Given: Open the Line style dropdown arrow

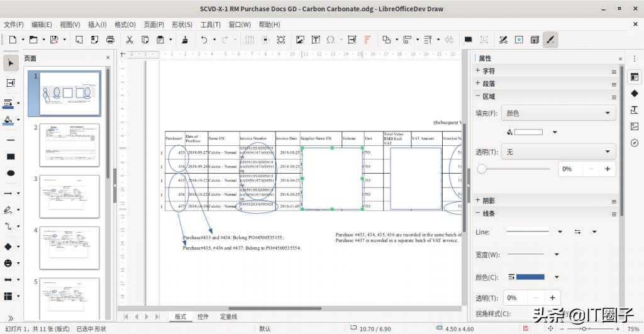Looking at the screenshot, I should tap(560, 231).
